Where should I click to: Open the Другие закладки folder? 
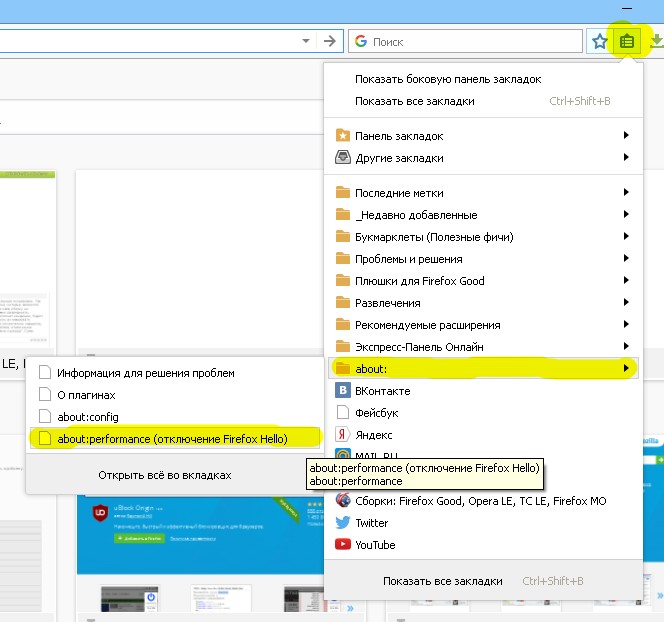483,158
